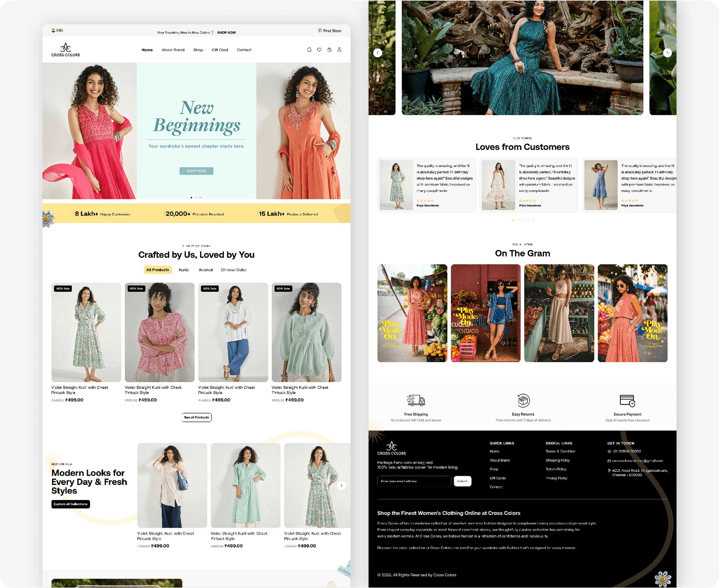
Task: Click Gift Cards in footer quick links
Action: [498, 478]
